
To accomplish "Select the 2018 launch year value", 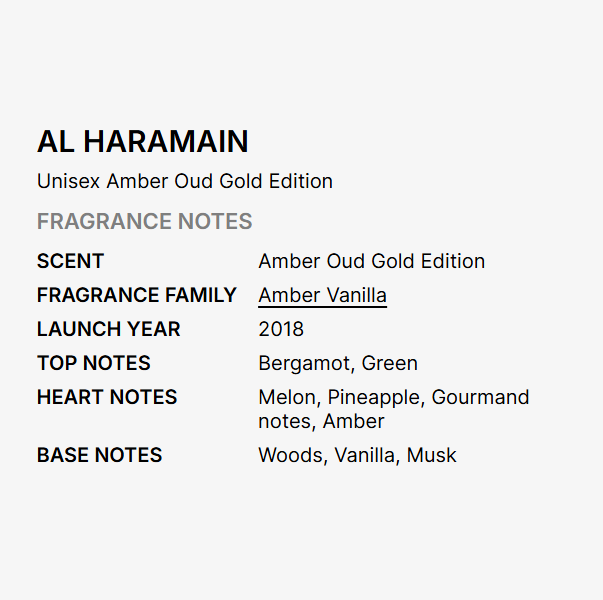I will pyautogui.click(x=281, y=329).
